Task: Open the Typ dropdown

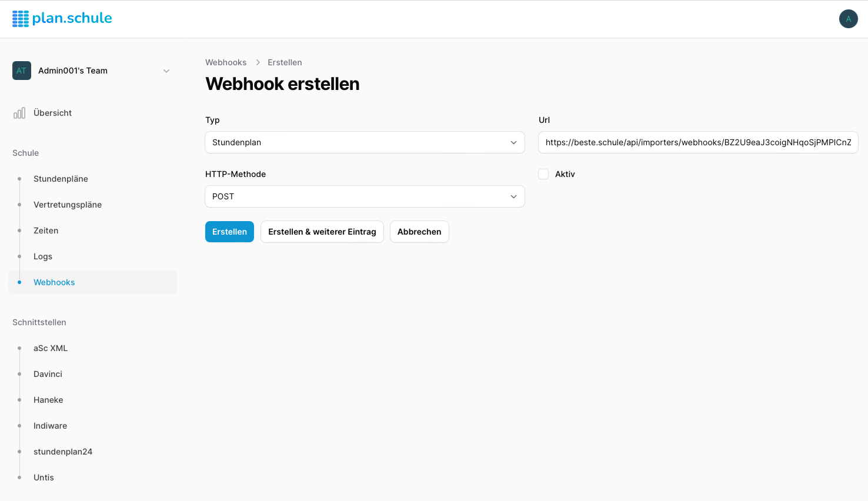Action: (x=365, y=142)
